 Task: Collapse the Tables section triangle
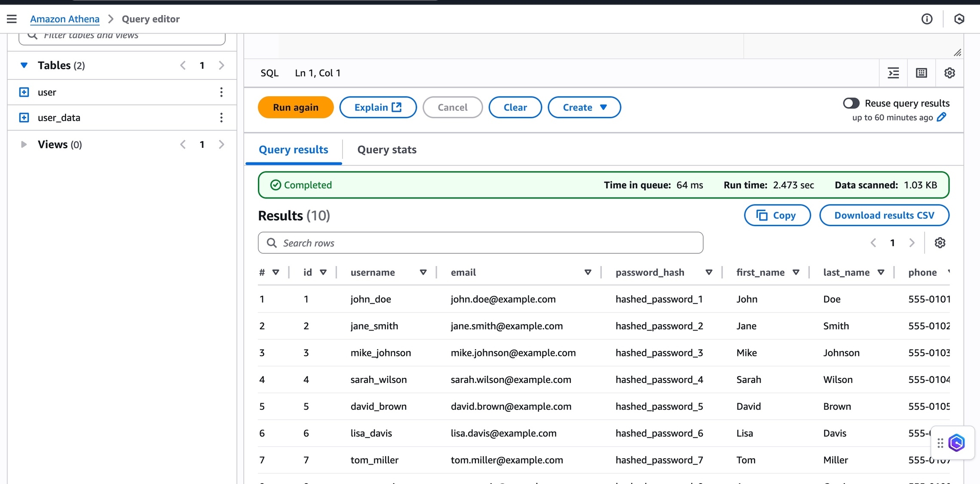[24, 65]
